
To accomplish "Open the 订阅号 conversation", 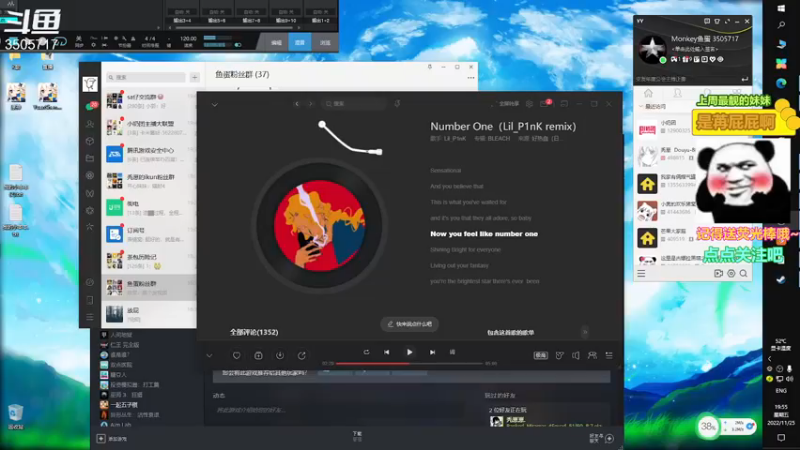I will point(149,234).
